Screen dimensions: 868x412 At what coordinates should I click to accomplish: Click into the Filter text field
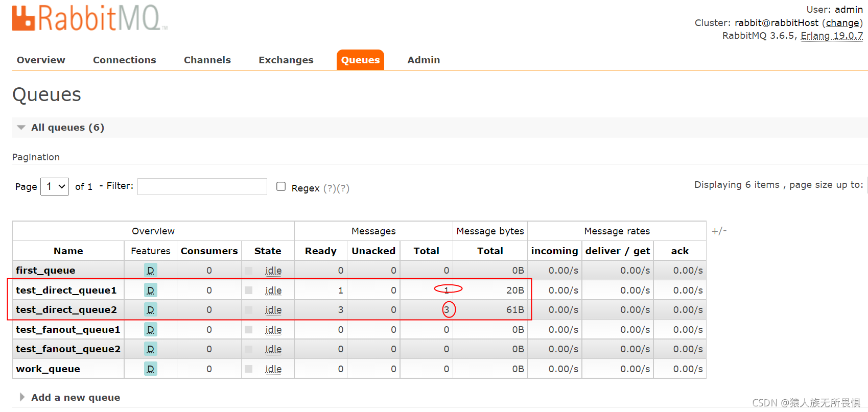202,186
